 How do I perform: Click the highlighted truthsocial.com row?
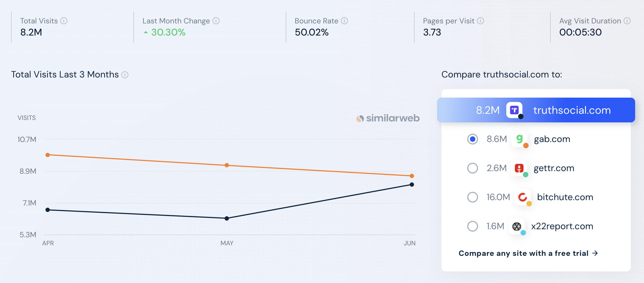click(572, 110)
